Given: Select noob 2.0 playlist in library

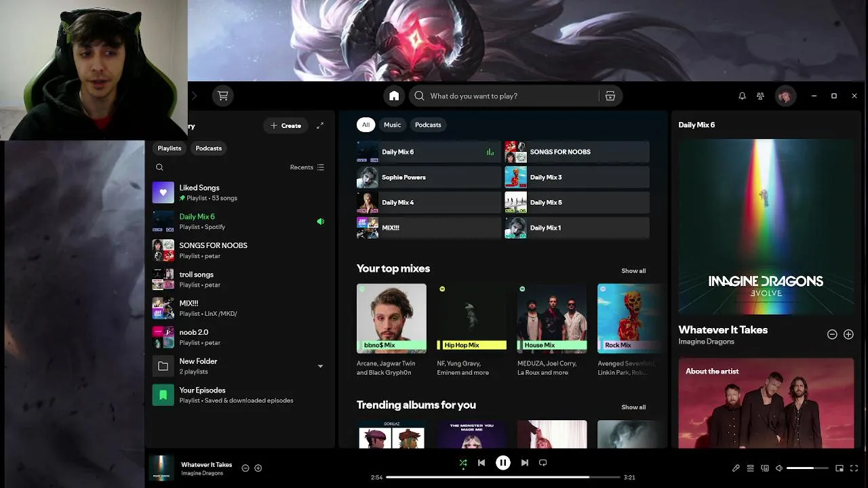Looking at the screenshot, I should coord(239,337).
